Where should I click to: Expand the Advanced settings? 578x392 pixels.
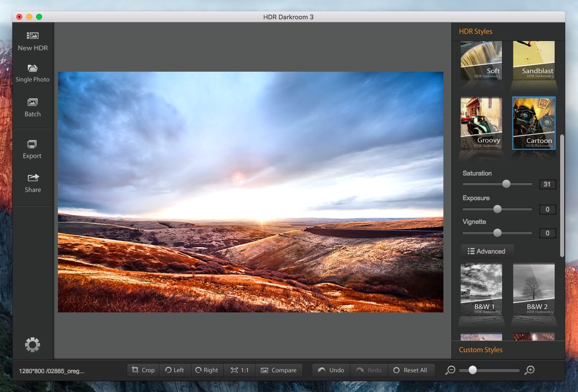point(487,251)
